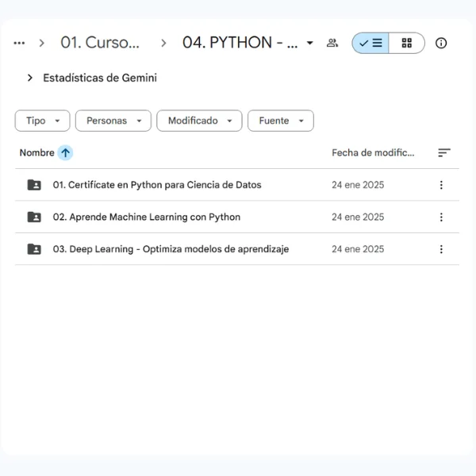The image size is (476, 476).
Task: Click the shared folder people icon
Action: pyautogui.click(x=332, y=43)
